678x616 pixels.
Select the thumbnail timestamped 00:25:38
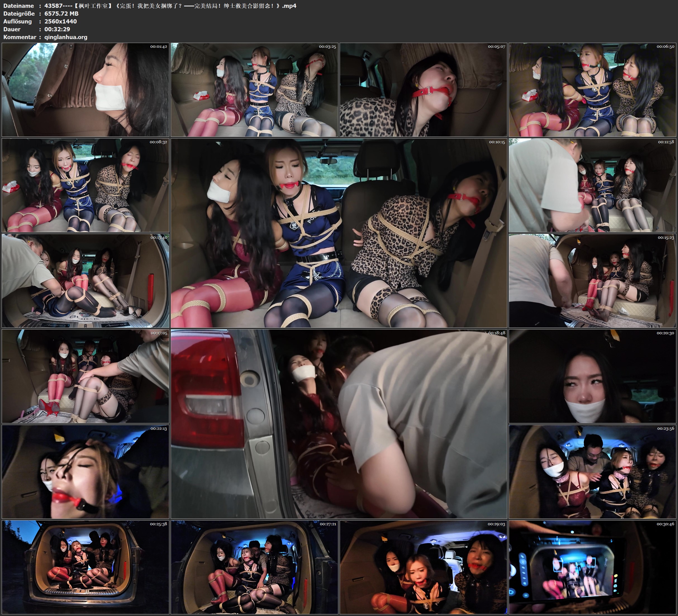(x=85, y=567)
